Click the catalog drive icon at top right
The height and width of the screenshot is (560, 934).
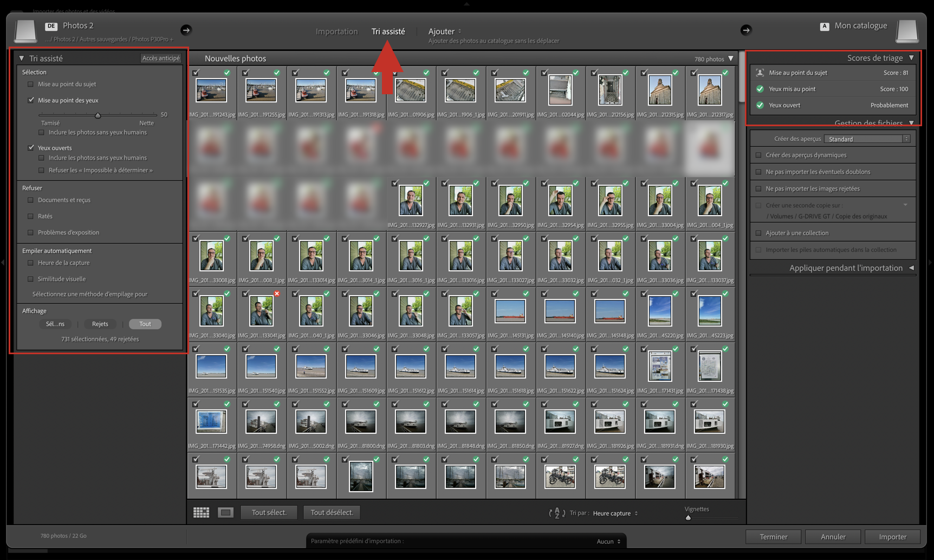pyautogui.click(x=907, y=31)
